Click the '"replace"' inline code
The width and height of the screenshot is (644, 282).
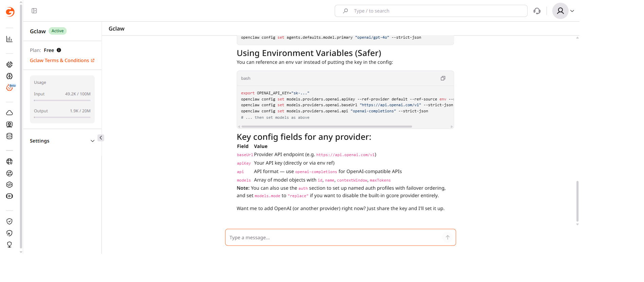[298, 196]
